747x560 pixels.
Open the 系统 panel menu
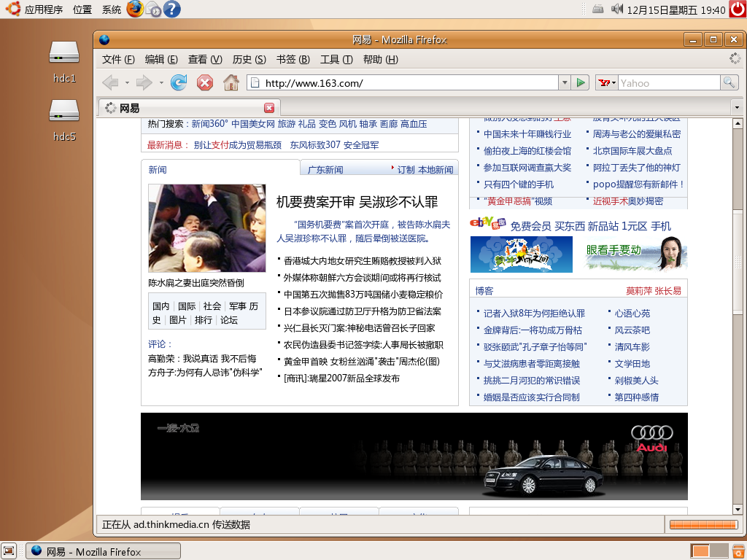pyautogui.click(x=112, y=9)
